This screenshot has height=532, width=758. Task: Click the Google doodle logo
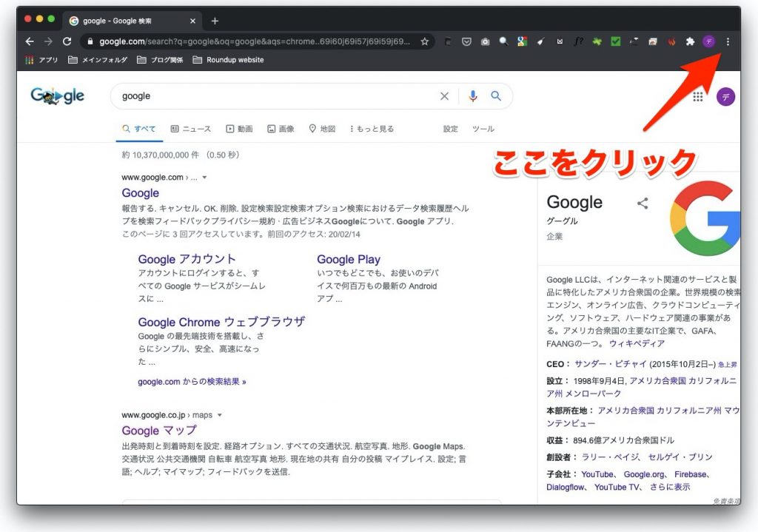tap(57, 96)
